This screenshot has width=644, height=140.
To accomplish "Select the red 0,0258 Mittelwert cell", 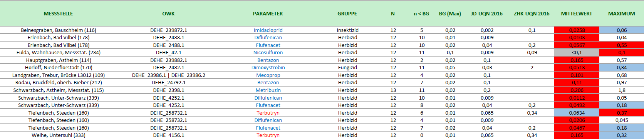I will coord(577,30).
